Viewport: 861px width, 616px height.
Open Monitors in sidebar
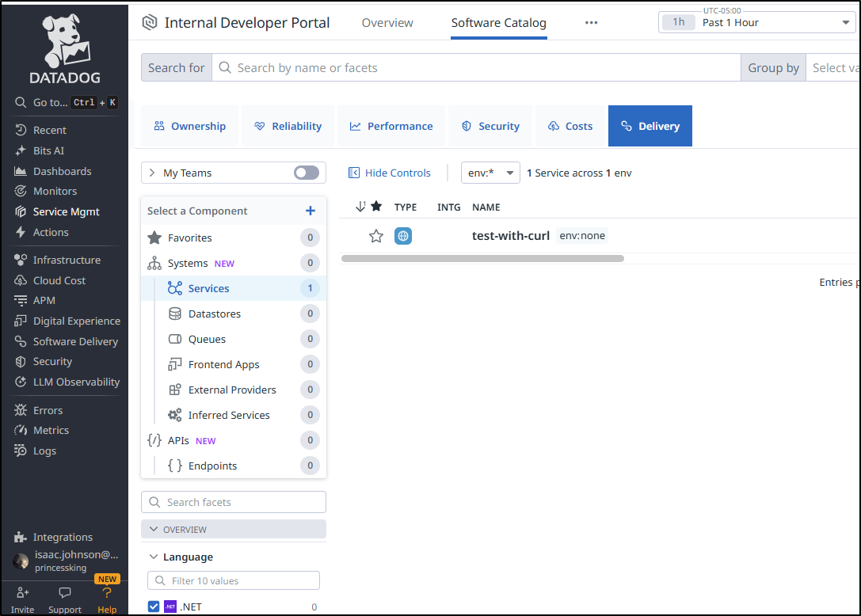(x=46, y=191)
